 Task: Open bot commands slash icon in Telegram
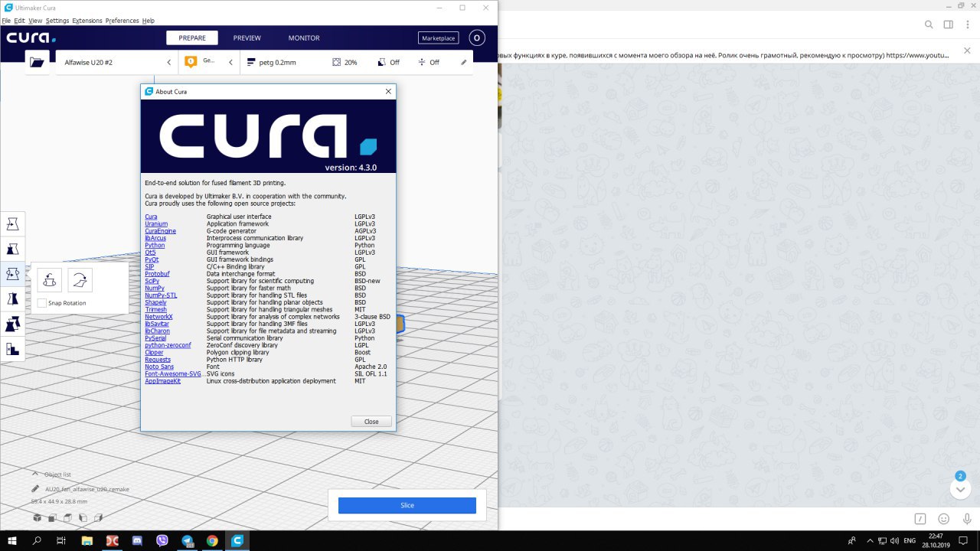point(920,518)
